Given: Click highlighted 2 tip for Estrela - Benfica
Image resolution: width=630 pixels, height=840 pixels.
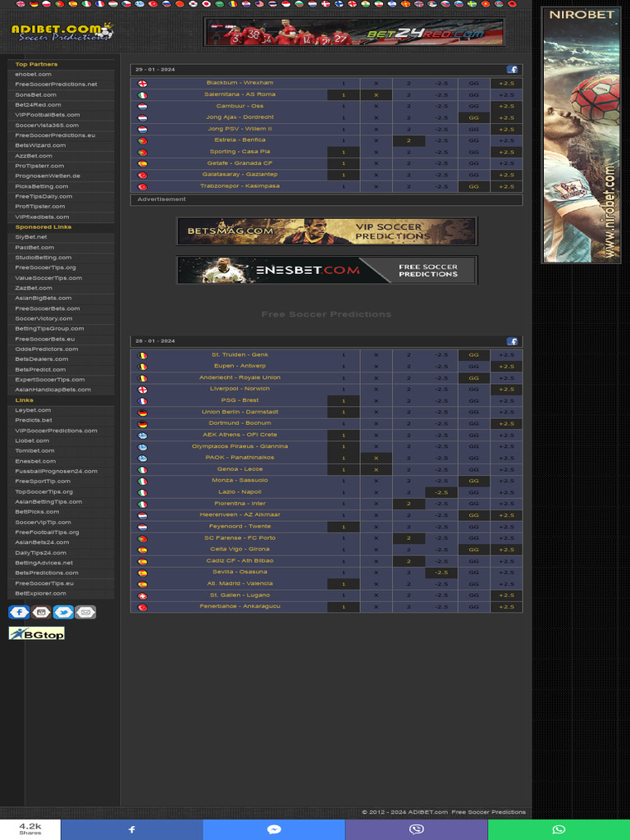Looking at the screenshot, I should pos(409,141).
